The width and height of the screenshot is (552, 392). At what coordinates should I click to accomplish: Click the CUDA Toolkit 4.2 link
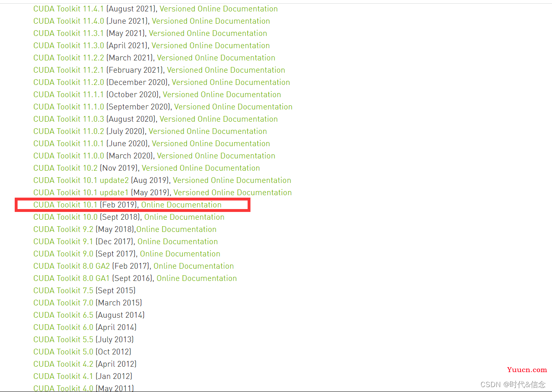point(63,364)
